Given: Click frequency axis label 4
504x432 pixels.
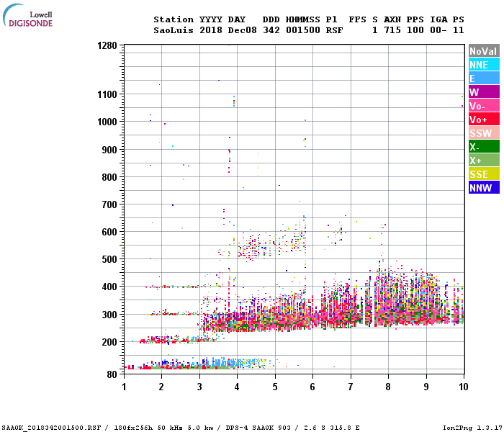Looking at the screenshot, I should point(237,387).
